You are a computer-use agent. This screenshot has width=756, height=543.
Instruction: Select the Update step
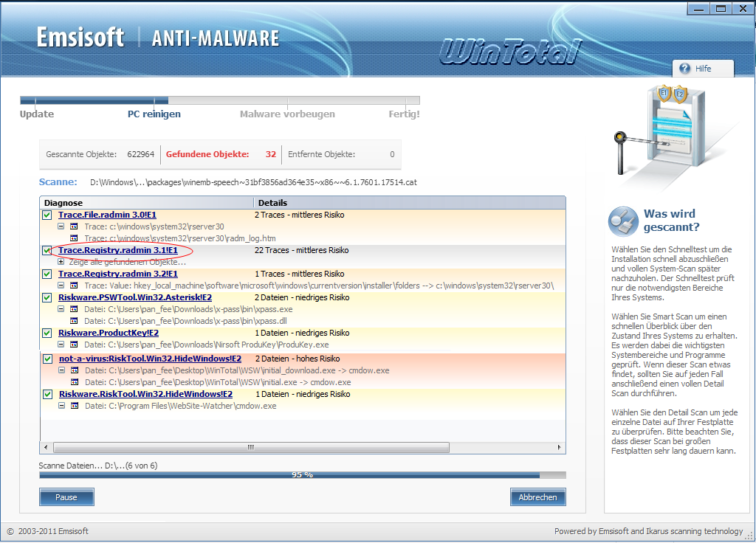[37, 114]
